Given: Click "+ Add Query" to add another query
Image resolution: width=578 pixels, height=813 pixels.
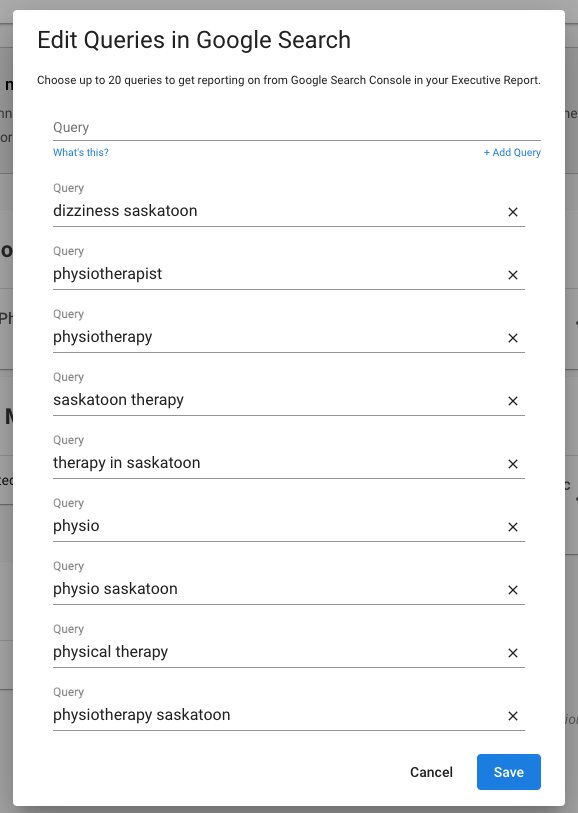Looking at the screenshot, I should 512,152.
